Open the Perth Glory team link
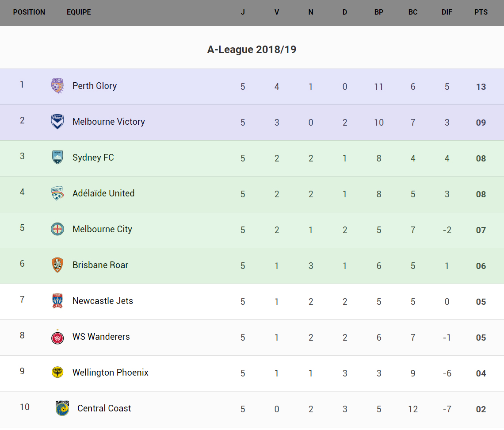 pyautogui.click(x=95, y=86)
